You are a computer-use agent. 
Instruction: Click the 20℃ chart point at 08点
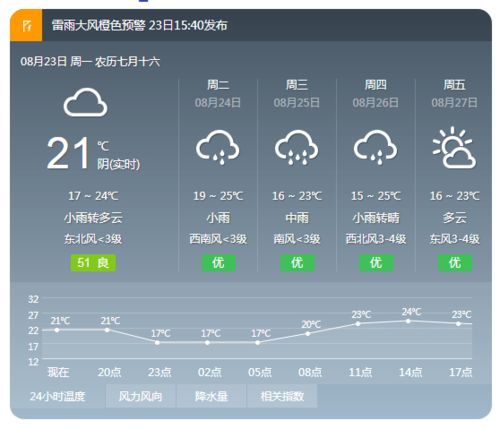pos(308,333)
